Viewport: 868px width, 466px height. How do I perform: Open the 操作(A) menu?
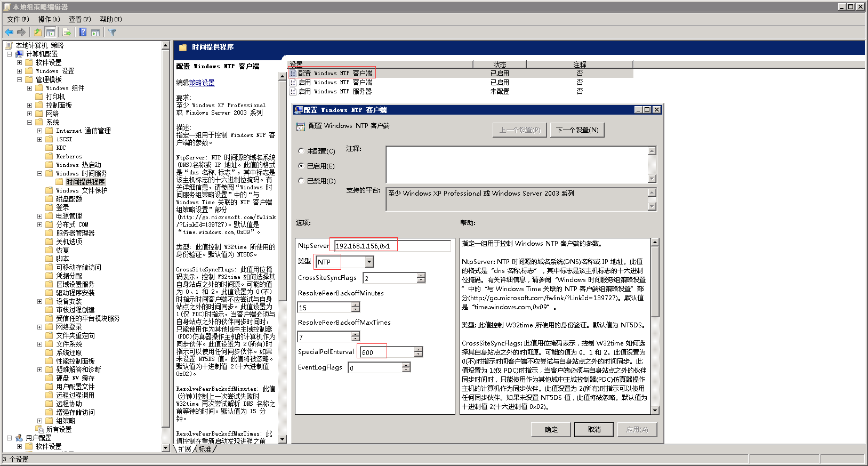pos(49,19)
